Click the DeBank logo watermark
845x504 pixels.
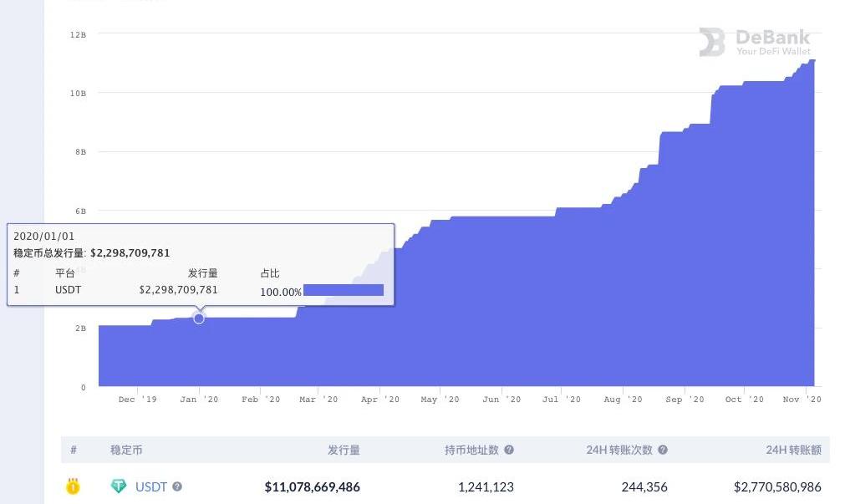pos(755,42)
